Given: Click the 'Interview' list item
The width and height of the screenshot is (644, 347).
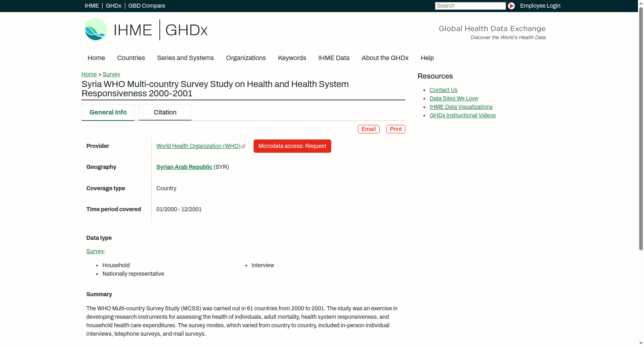Looking at the screenshot, I should pyautogui.click(x=263, y=265).
